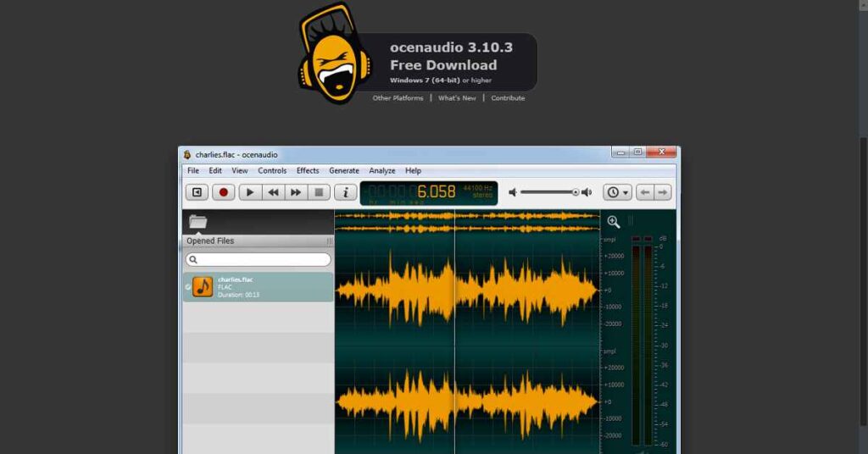Go back with the left arrow button

tap(645, 192)
